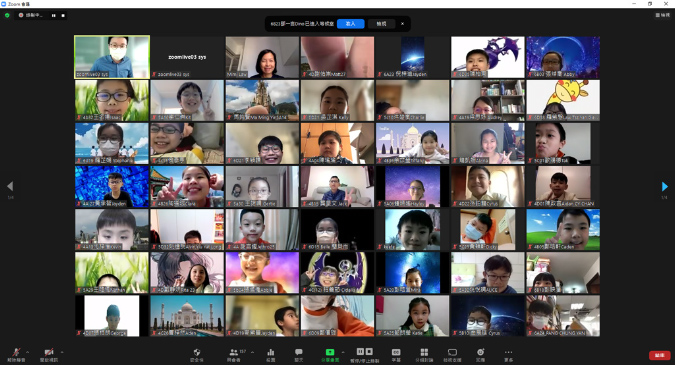Open the Chat bubble icon
This screenshot has width=675, height=365.
click(x=299, y=352)
